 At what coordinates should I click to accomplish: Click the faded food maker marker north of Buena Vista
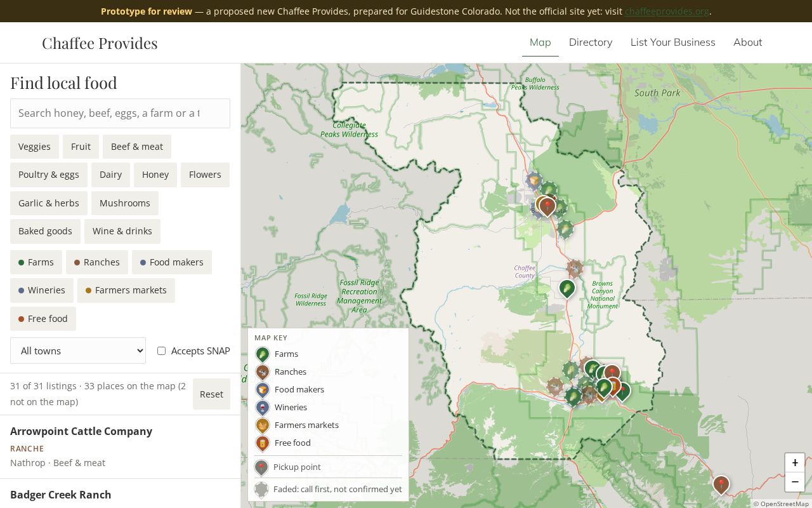534,182
